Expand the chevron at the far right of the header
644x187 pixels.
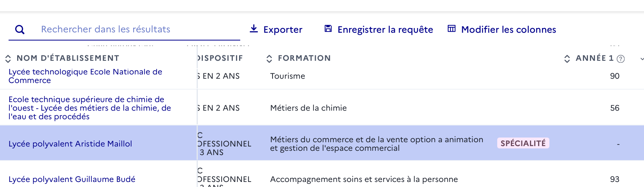click(x=642, y=59)
